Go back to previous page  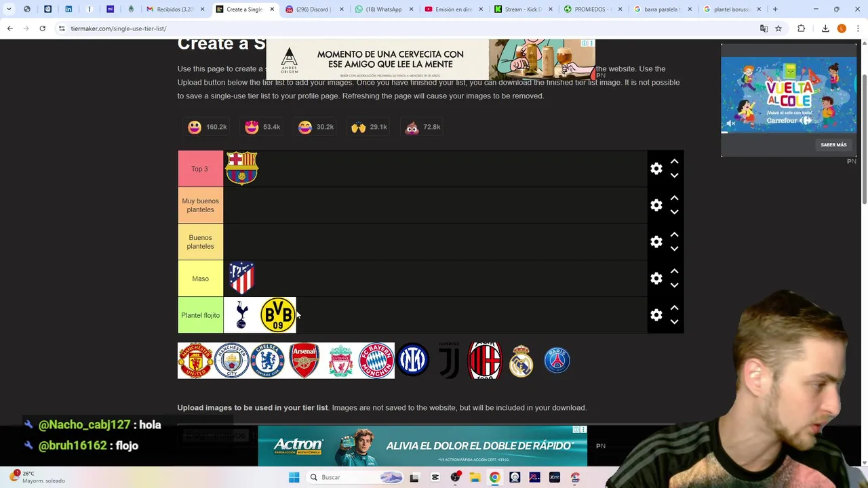pos(9,28)
